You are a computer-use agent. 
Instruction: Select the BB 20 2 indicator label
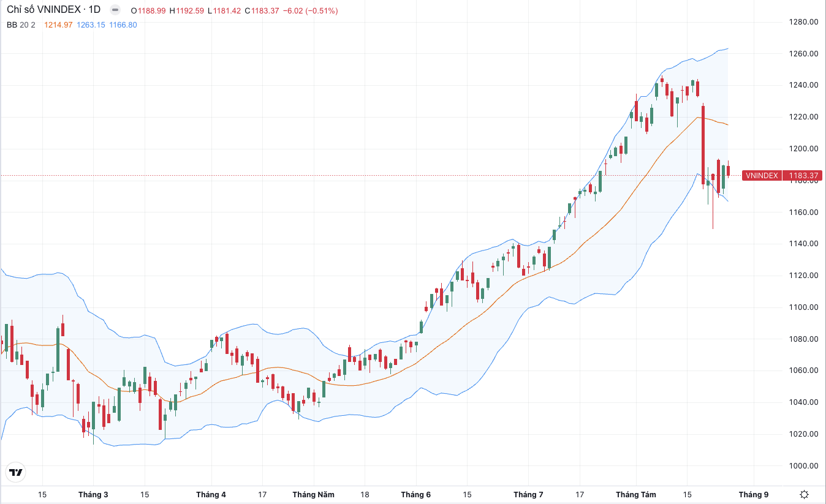(x=21, y=24)
